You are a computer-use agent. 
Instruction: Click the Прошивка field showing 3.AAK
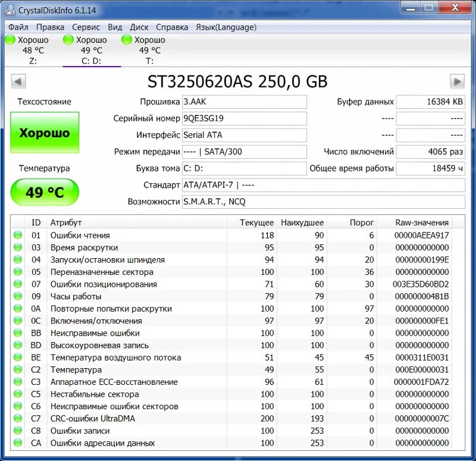click(x=245, y=102)
